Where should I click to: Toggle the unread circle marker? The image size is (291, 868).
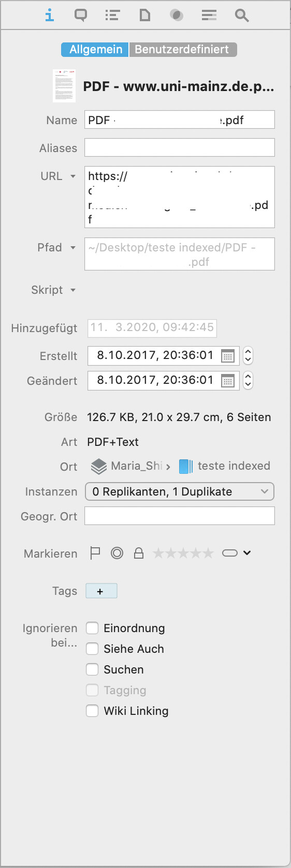(x=117, y=553)
